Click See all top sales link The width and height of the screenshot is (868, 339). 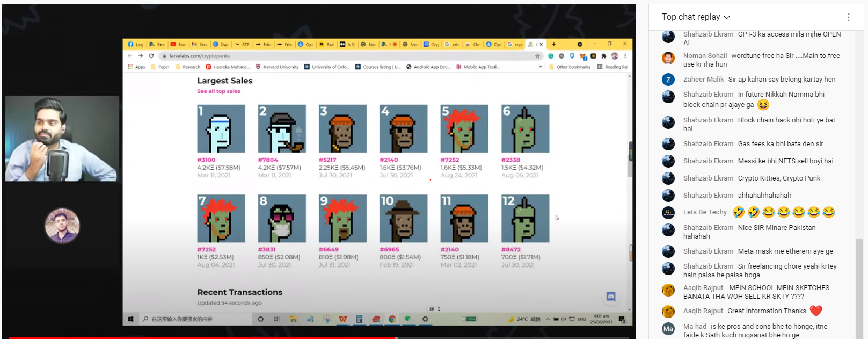(218, 91)
